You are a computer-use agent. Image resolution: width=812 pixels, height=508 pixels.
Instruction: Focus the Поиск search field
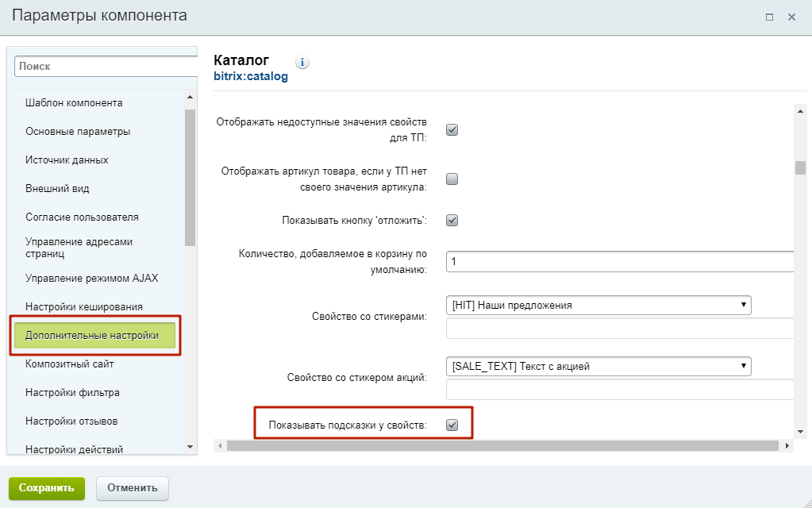click(x=105, y=67)
